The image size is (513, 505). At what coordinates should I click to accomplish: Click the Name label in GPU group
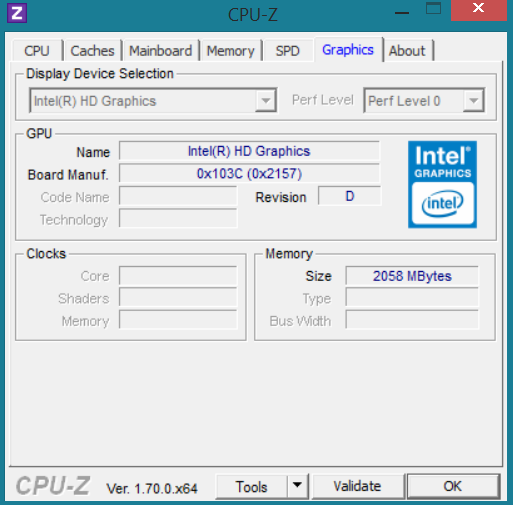(93, 152)
